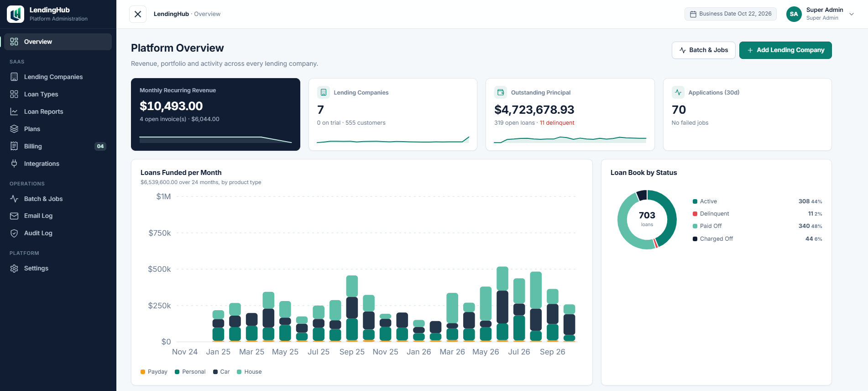Click the Delinquent status row label

[715, 214]
